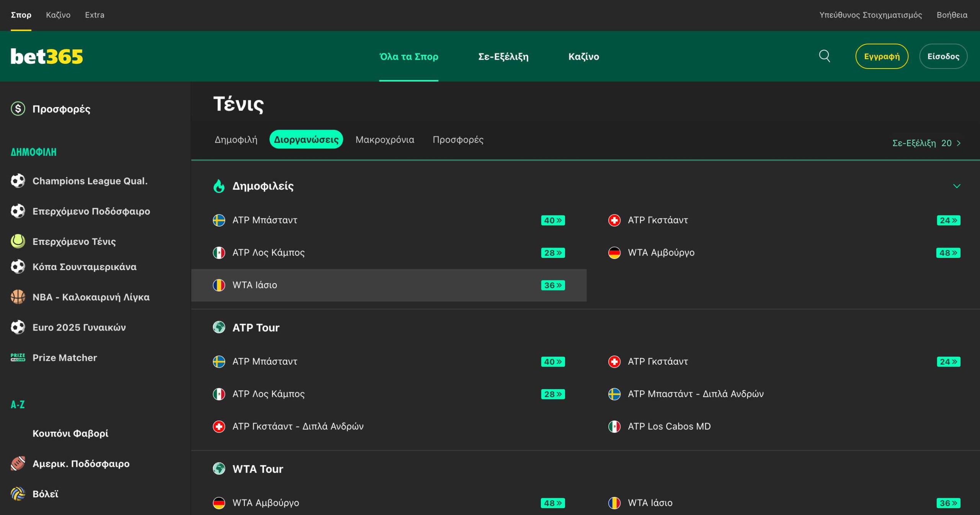Open 36 badge for WTA Ιάσιο under WTA Tour

[x=948, y=503]
